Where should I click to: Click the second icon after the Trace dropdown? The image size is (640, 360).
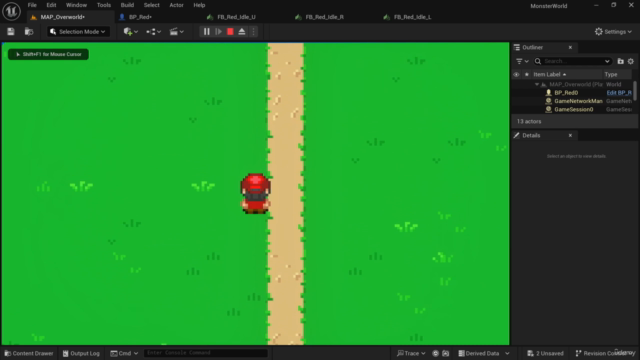pyautogui.click(x=446, y=353)
